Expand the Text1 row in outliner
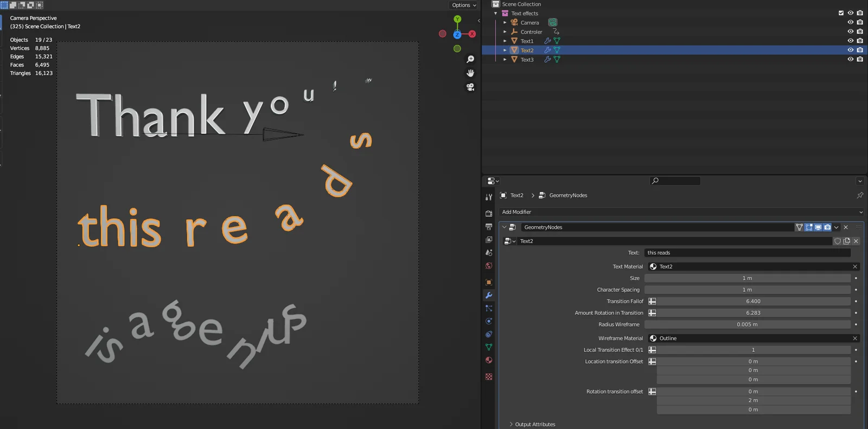This screenshot has width=868, height=429. [x=505, y=41]
